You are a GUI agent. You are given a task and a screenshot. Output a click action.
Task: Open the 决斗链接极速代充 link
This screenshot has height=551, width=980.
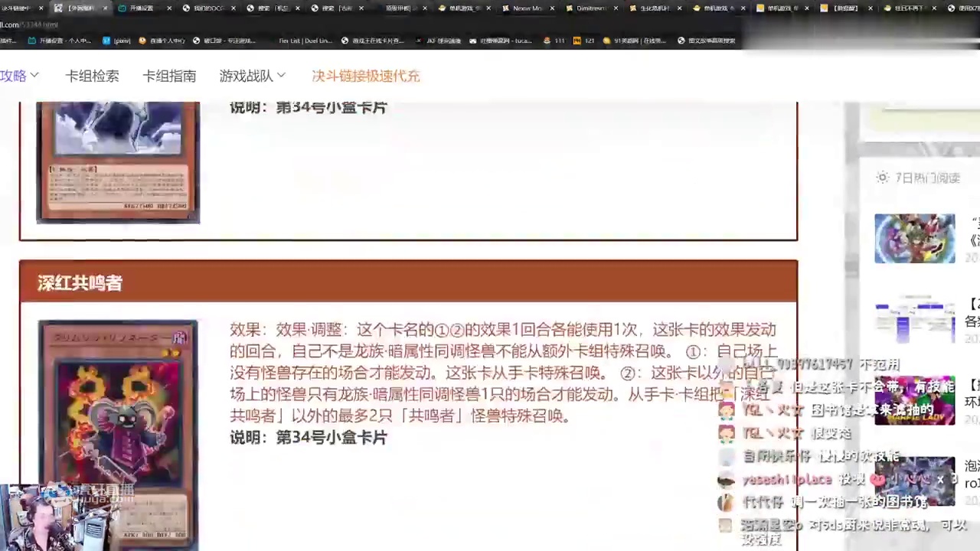pos(366,76)
